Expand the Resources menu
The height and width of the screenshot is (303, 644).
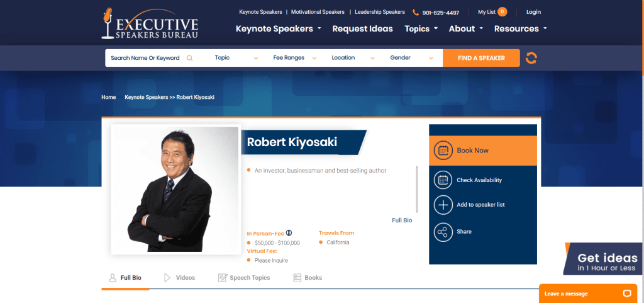tap(520, 29)
